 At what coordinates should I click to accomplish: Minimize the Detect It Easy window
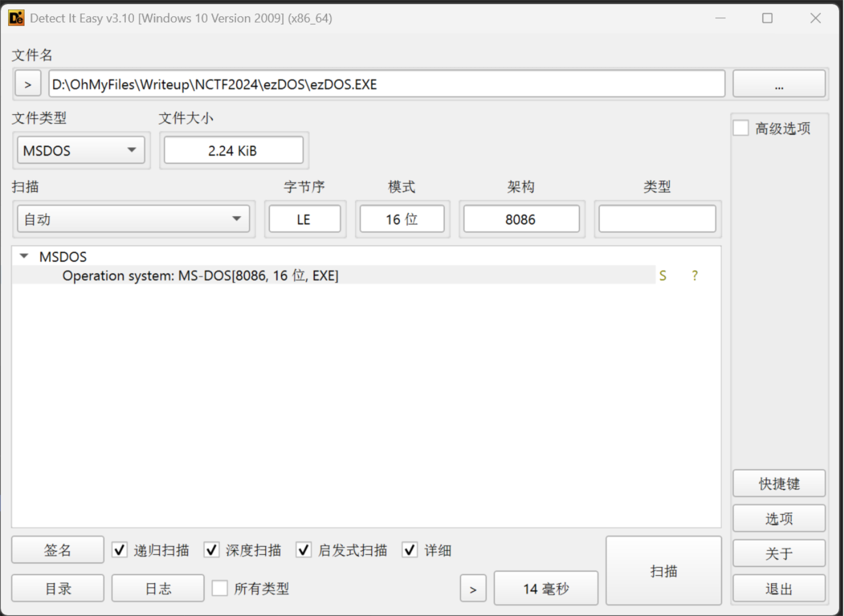click(721, 18)
